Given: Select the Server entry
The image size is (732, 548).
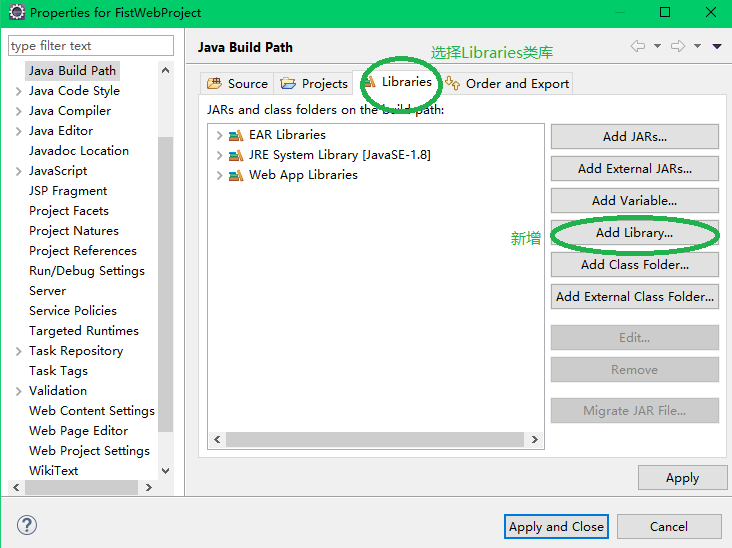Looking at the screenshot, I should [48, 291].
